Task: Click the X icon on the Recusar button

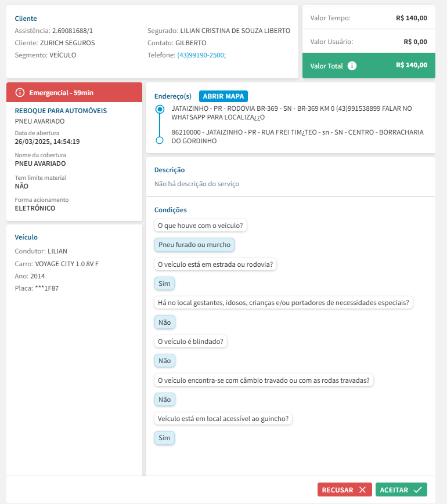Action: [362, 490]
